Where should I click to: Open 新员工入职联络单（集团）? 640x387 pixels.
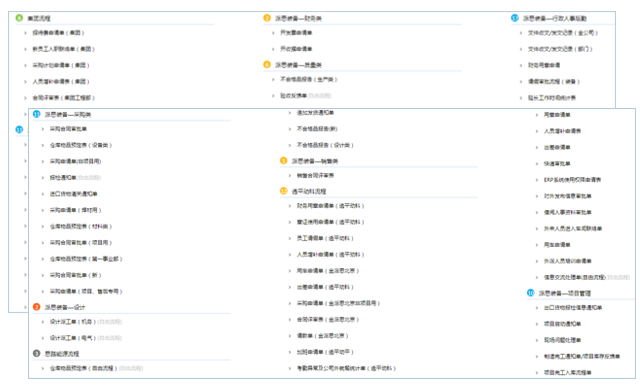tap(64, 49)
